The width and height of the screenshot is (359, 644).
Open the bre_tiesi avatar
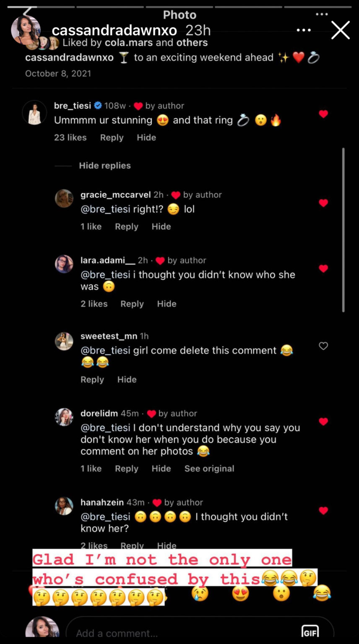tap(34, 112)
